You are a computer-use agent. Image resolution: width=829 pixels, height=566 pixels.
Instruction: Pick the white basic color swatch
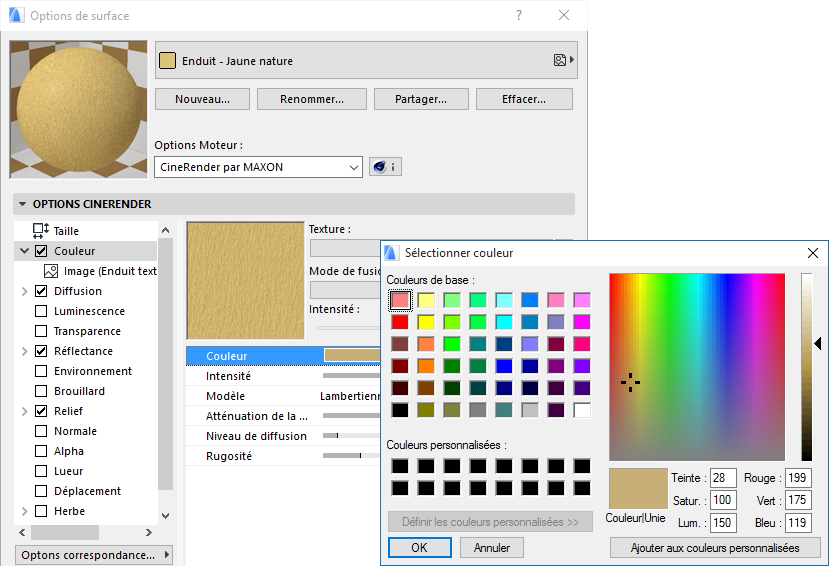582,410
